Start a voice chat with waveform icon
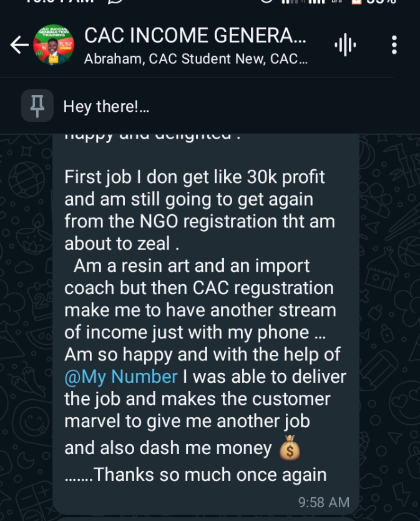The image size is (420, 521). tap(345, 45)
